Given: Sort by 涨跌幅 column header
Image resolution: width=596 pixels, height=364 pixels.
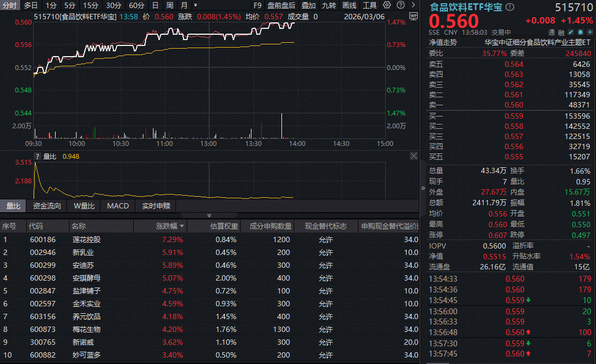Looking at the screenshot, I should (170, 227).
